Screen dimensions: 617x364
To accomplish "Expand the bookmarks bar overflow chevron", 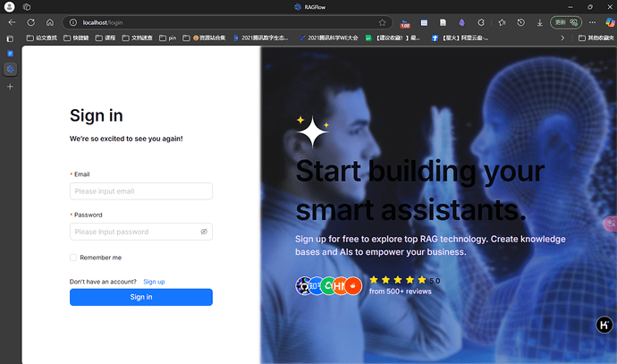I will tap(562, 38).
